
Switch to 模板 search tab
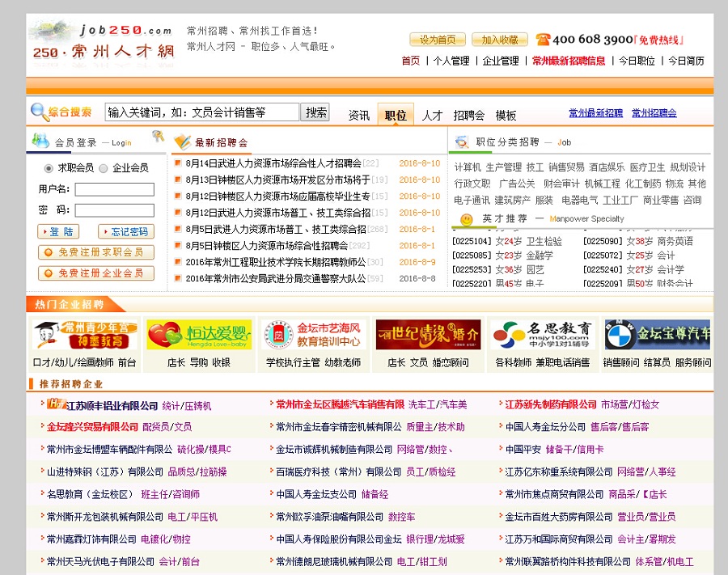tap(506, 115)
